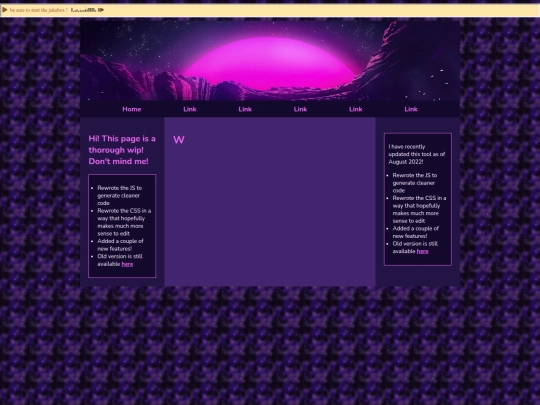Click 'Added a couple of new features!' in the left box
This screenshot has width=540, height=405.
(120, 245)
